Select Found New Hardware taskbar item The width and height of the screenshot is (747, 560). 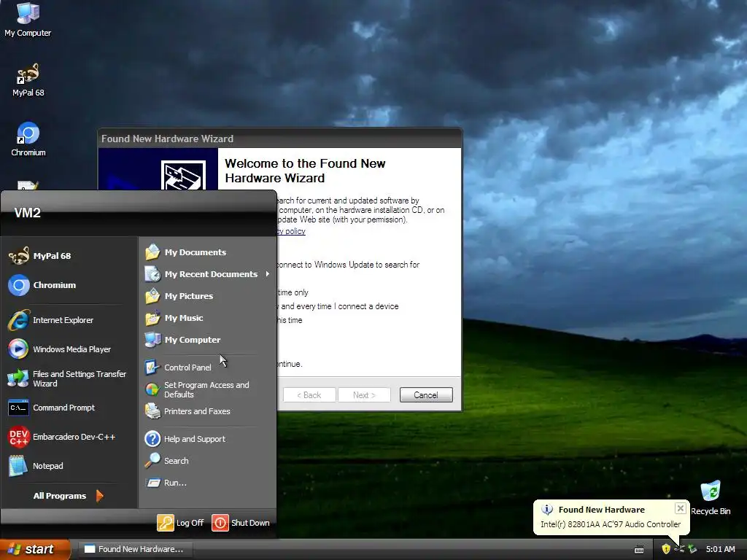[134, 549]
